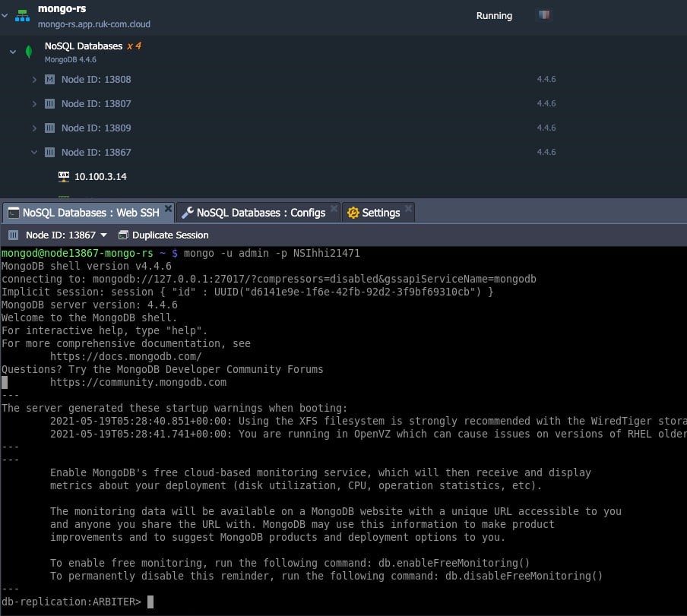The width and height of the screenshot is (687, 616).
Task: Click the Running status label
Action: tap(494, 16)
